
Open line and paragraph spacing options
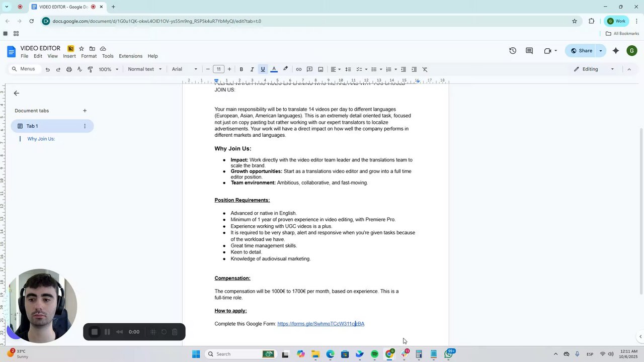tap(348, 69)
